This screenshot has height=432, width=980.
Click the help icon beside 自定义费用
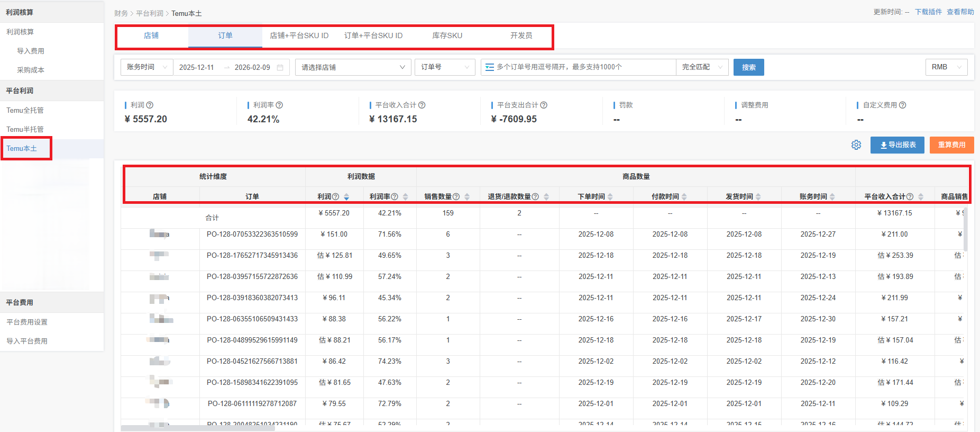point(902,105)
